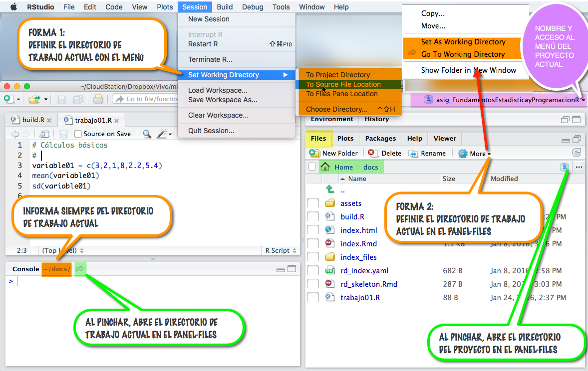Click the project directory icon in Files pane

pos(565,167)
